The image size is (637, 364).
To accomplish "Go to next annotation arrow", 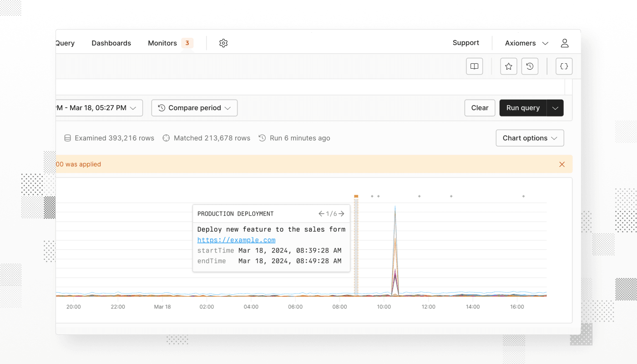I will point(342,214).
